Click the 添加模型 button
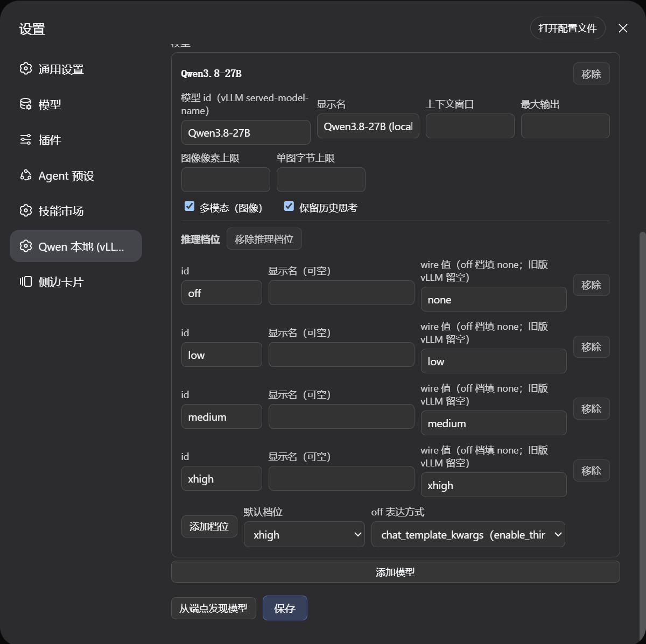This screenshot has width=646, height=644. 395,572
